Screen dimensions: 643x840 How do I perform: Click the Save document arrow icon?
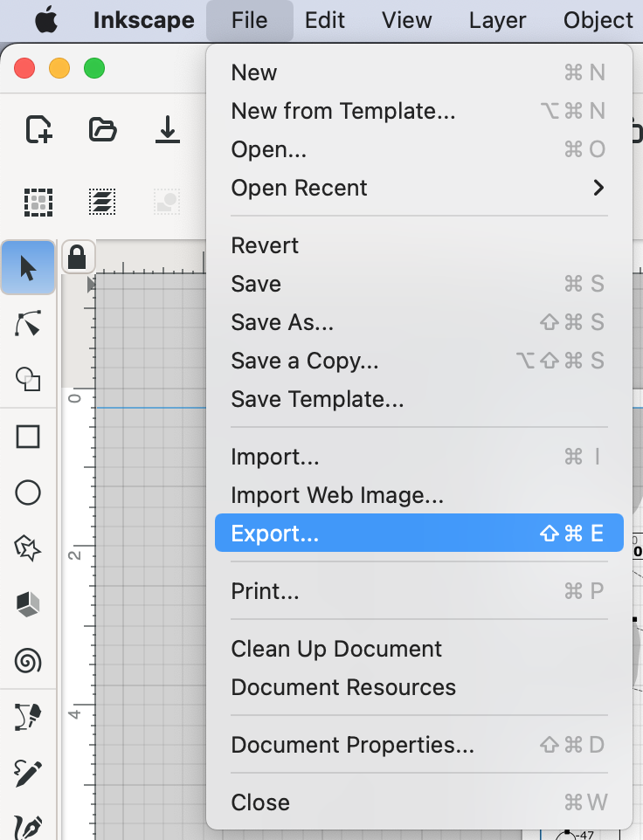pyautogui.click(x=167, y=129)
